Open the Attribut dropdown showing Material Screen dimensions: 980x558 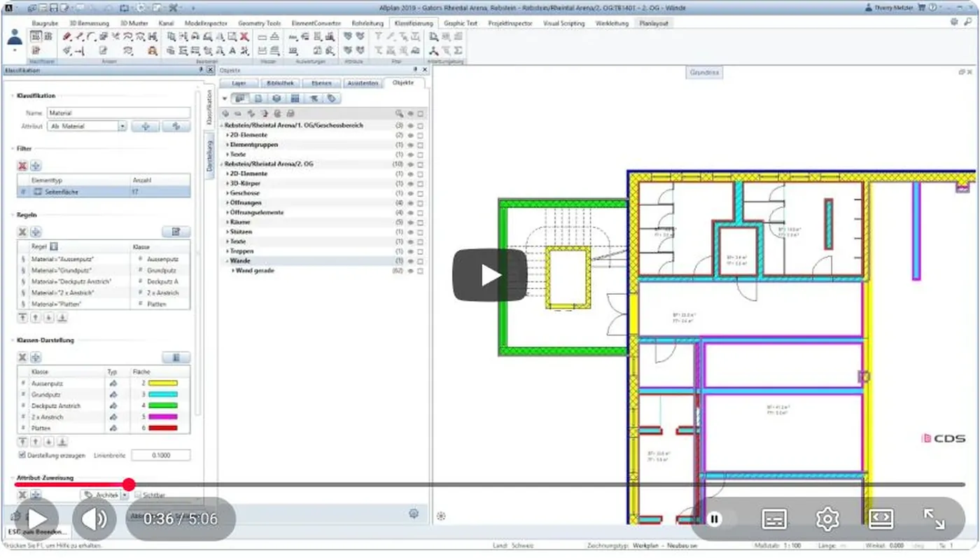tap(87, 127)
